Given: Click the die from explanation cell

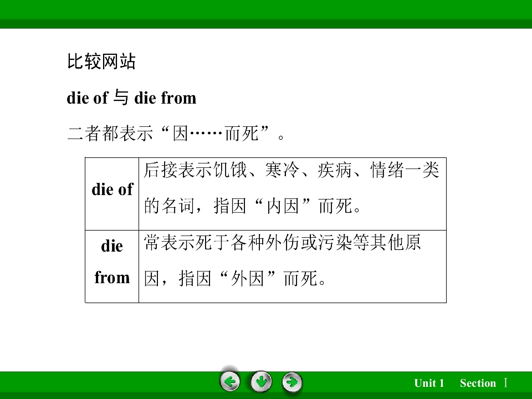Looking at the screenshot, I should [x=293, y=267].
